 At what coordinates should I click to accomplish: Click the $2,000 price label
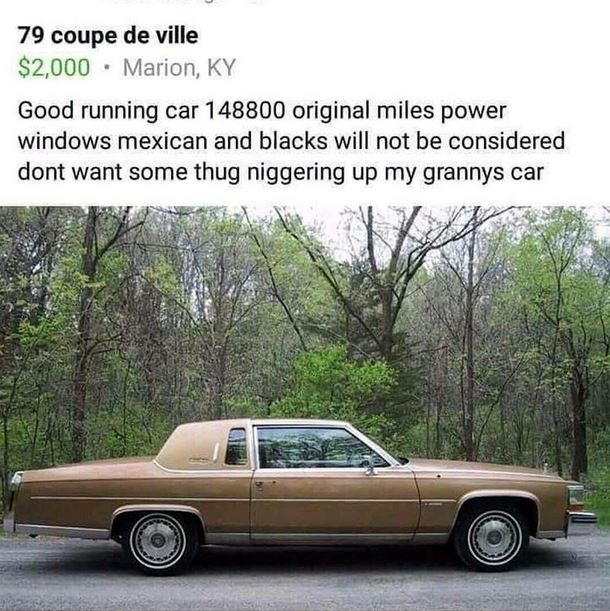54,67
